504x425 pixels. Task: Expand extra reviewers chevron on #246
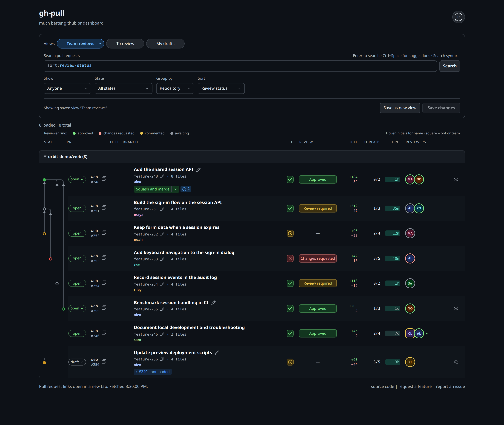point(427,333)
